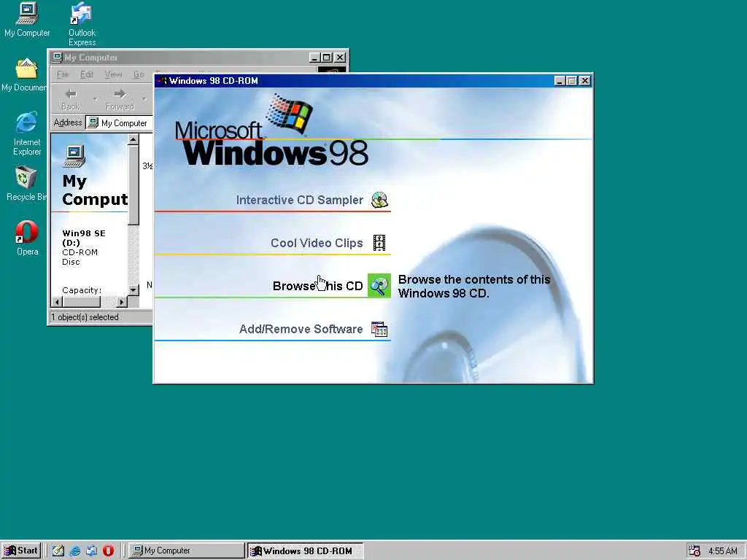This screenshot has width=747, height=560.
Task: Click the Windows 98 CD-ROM taskbar button
Action: click(306, 551)
